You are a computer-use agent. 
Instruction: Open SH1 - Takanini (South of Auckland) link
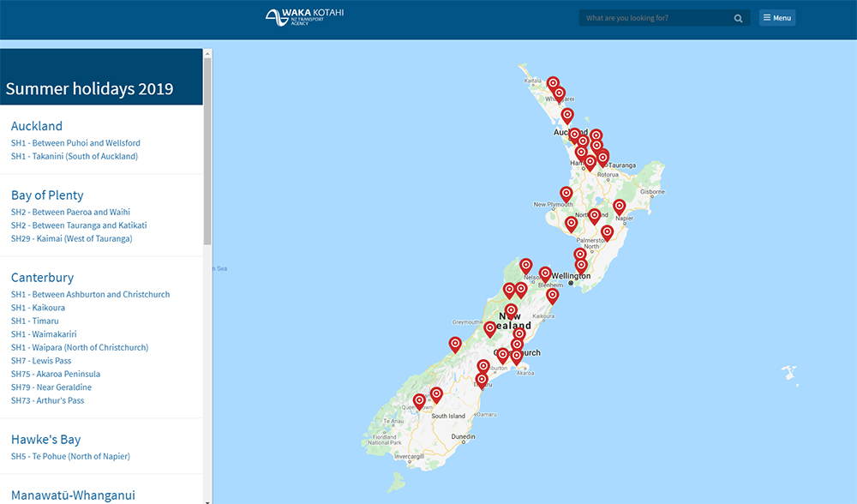[75, 156]
